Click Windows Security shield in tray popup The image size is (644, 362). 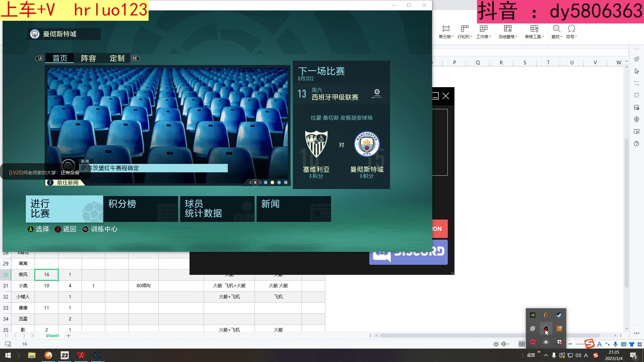click(x=559, y=342)
